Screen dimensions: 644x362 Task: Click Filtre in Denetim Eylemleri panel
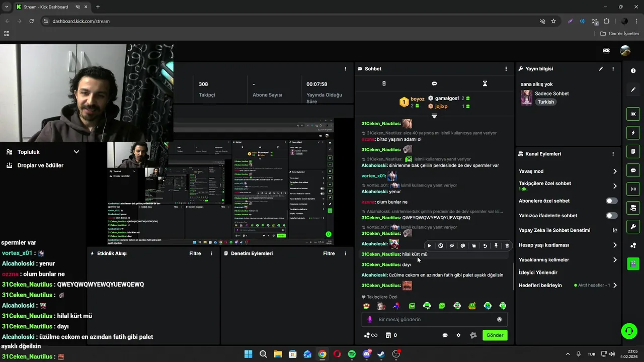pos(329,253)
